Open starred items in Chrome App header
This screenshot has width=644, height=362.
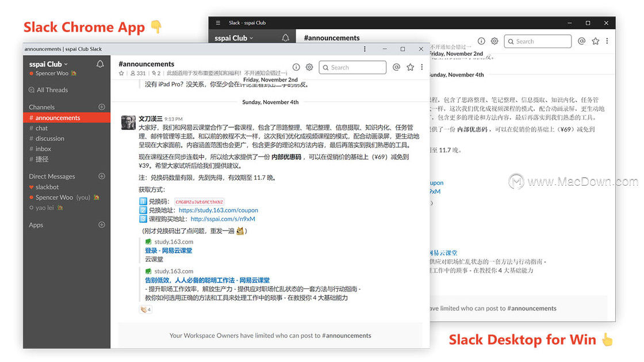tap(411, 67)
